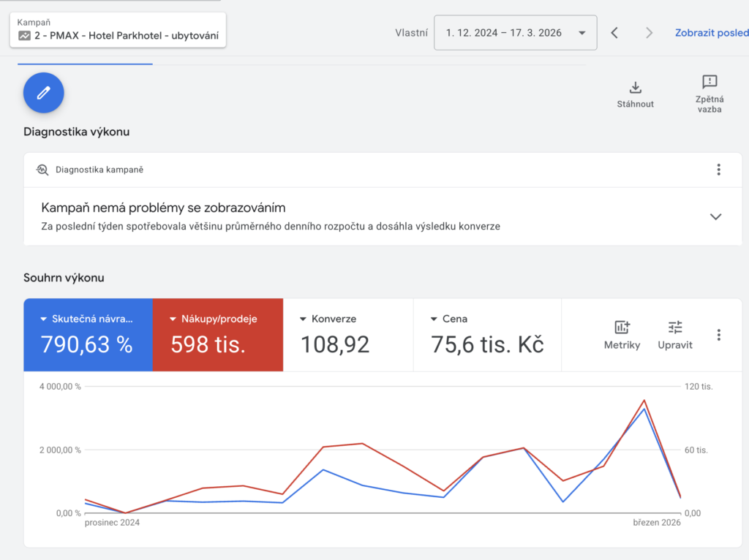Go to next date period arrow
Image resolution: width=749 pixels, height=560 pixels.
[x=649, y=33]
